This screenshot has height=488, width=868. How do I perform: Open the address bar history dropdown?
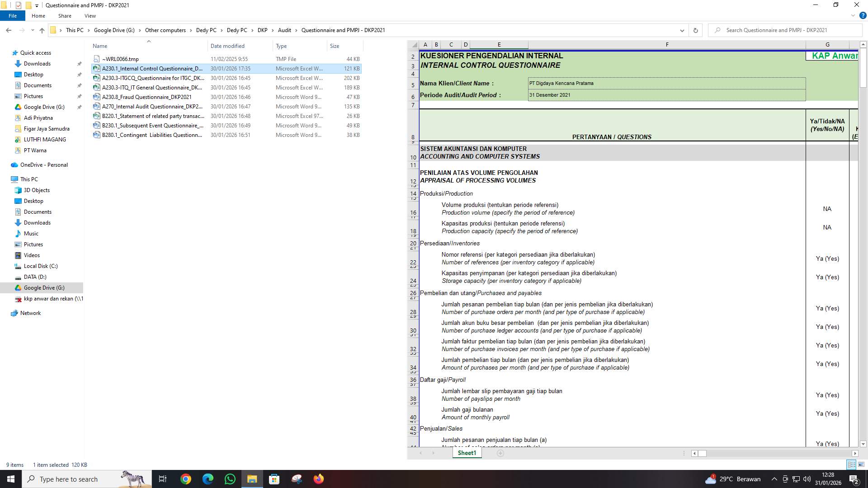pos(683,30)
